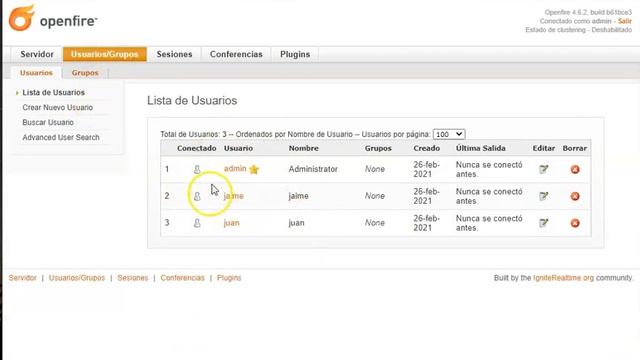Open Advanced User Search in sidebar
The image size is (640, 360).
coord(61,138)
